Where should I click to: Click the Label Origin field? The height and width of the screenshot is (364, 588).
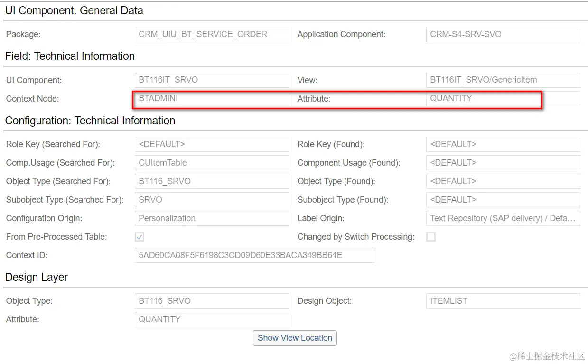pyautogui.click(x=503, y=218)
